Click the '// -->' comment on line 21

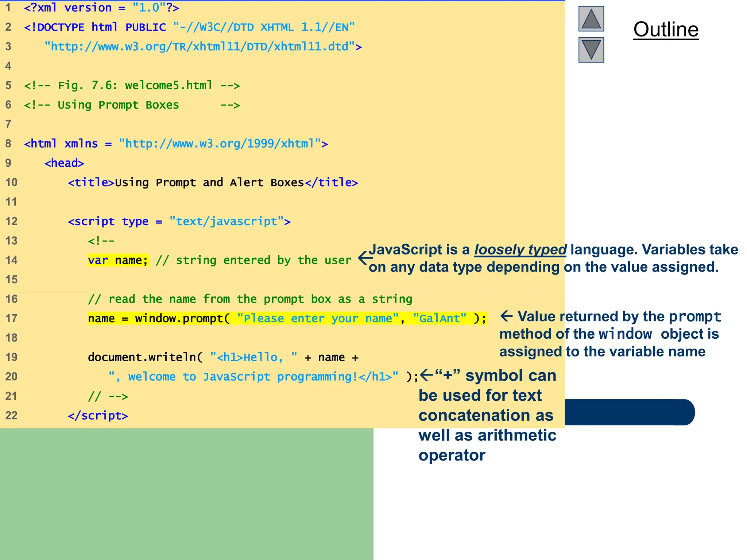coord(108,396)
